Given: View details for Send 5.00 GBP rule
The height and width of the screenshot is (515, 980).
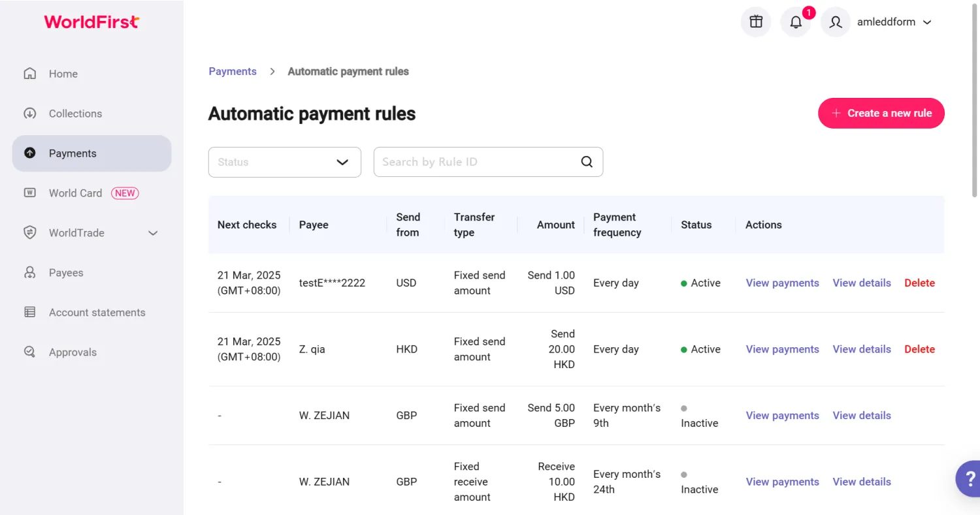Looking at the screenshot, I should [x=862, y=415].
